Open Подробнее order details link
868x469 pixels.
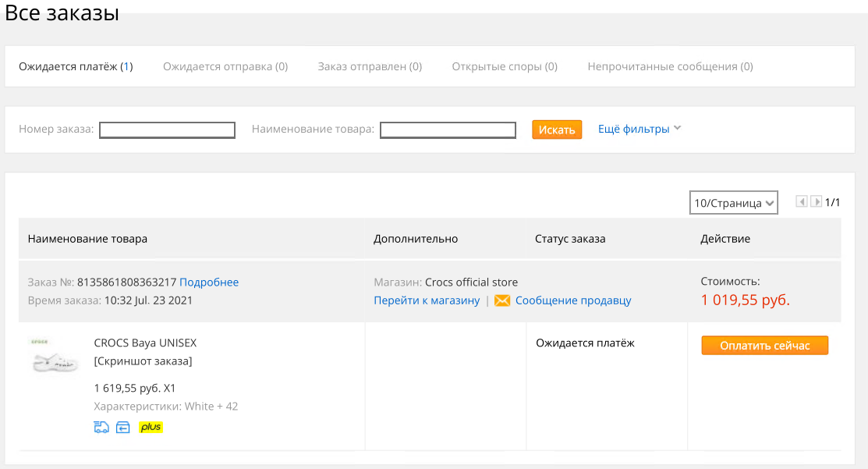(209, 282)
